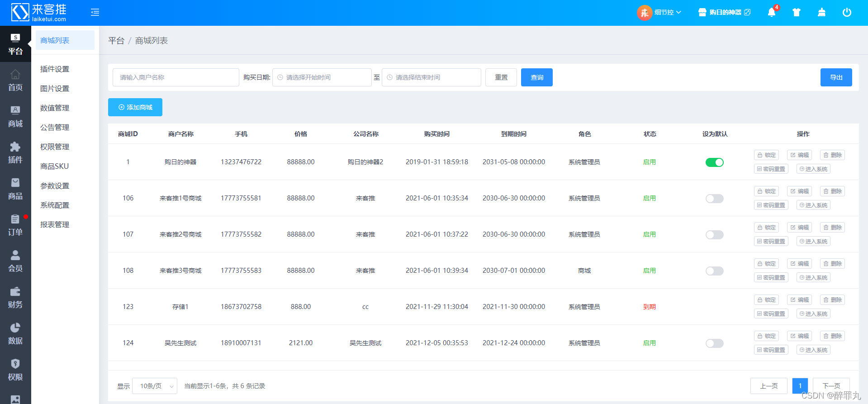This screenshot has width=868, height=404.
Task: Click 密码重置 for the 来客推2号商城 row
Action: (x=771, y=241)
